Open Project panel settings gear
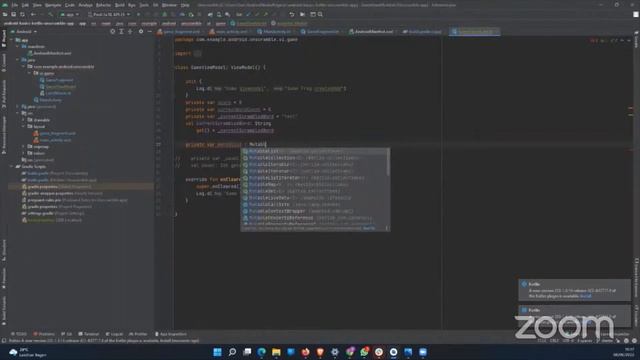Screen dimensions: 640x360 141,31
